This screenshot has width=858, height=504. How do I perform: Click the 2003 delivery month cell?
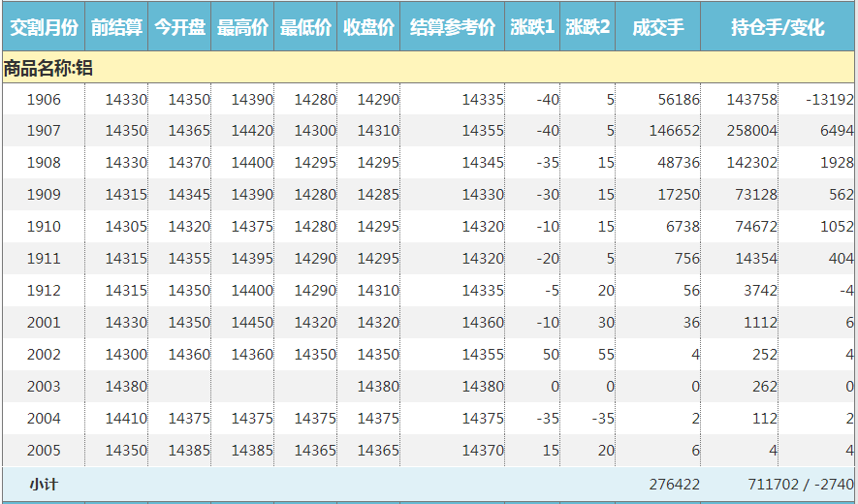[x=44, y=387]
